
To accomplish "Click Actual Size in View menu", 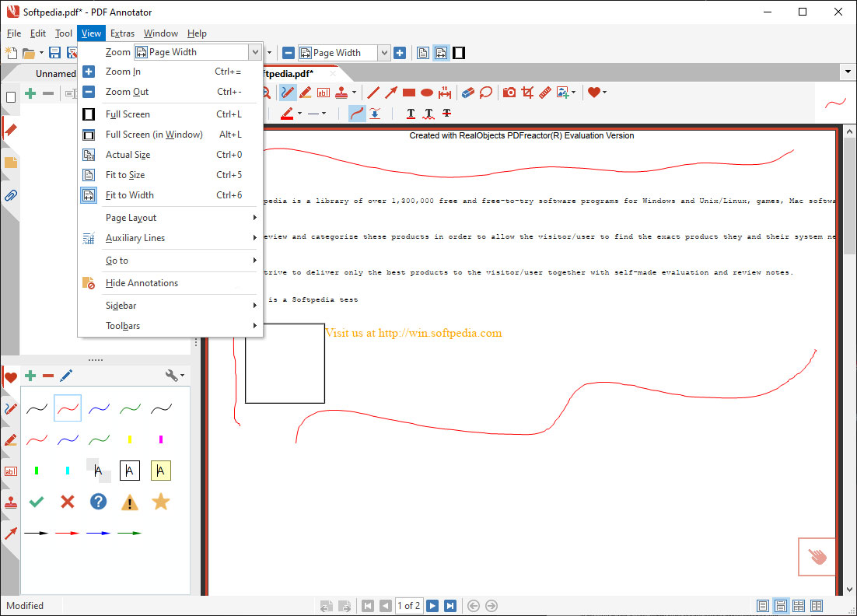I will pos(128,155).
